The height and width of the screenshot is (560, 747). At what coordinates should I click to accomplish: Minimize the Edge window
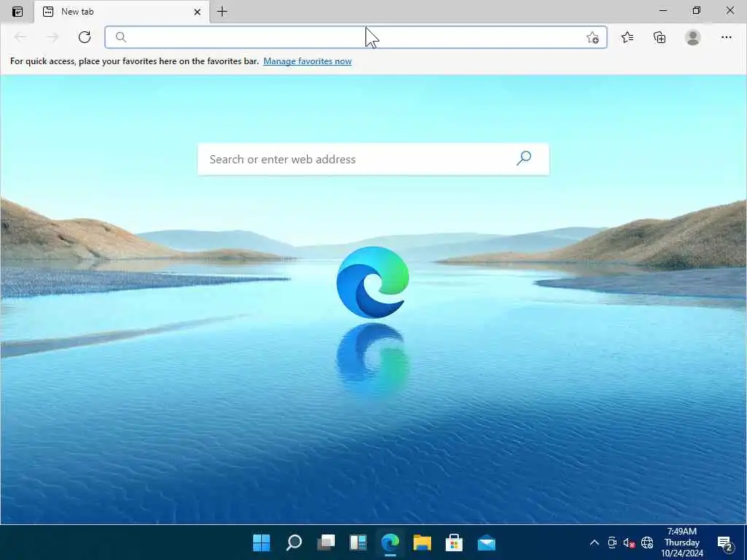coord(663,10)
